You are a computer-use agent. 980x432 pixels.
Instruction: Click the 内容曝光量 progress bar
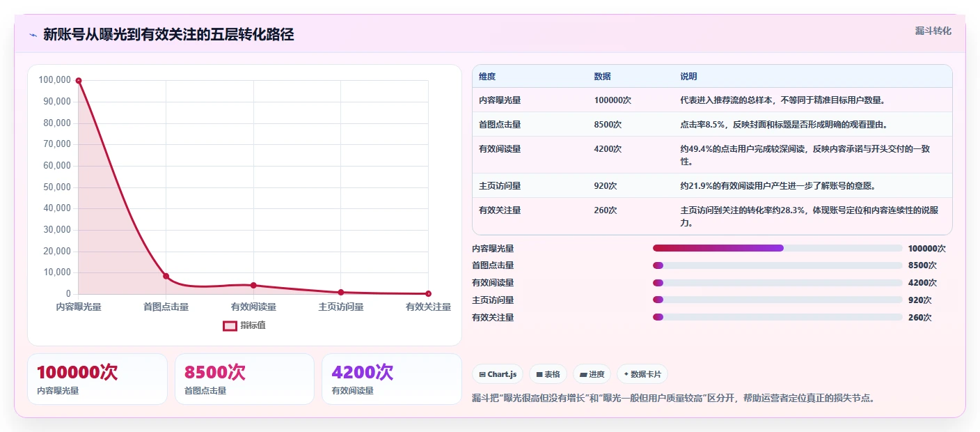777,248
